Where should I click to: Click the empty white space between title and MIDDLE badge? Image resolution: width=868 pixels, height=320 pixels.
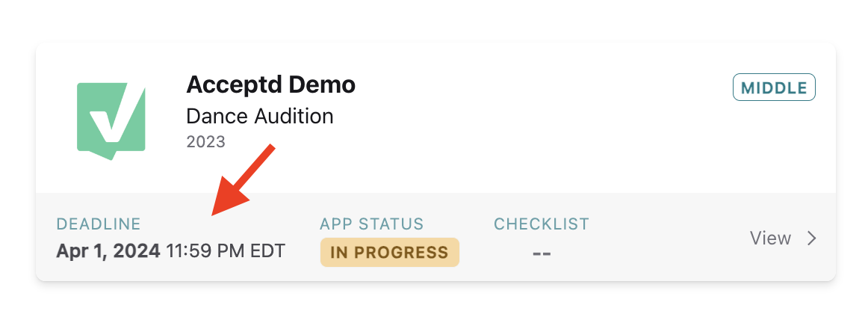coord(542,87)
